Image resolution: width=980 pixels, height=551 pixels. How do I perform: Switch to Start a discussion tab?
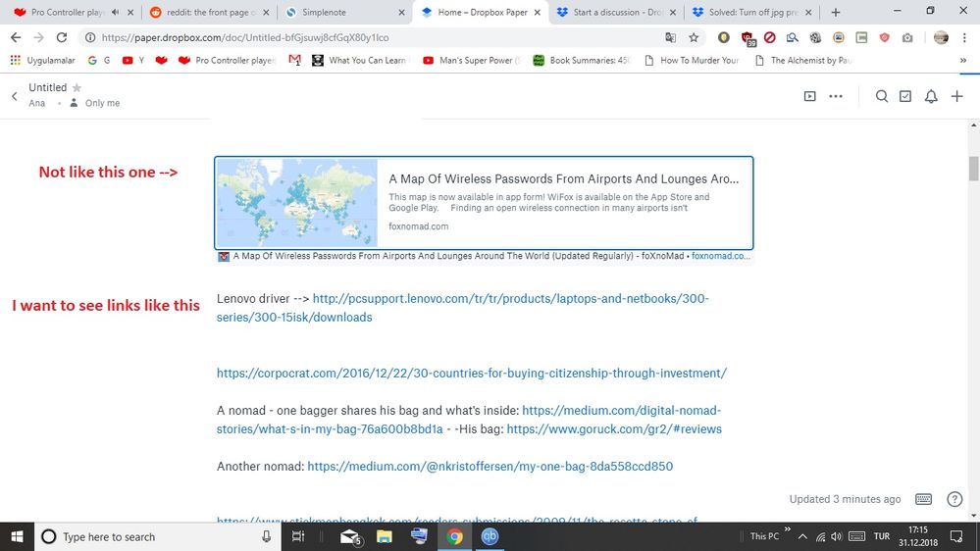point(616,12)
